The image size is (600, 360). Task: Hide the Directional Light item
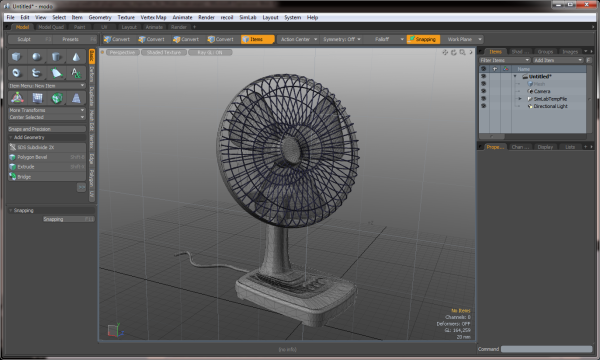483,106
